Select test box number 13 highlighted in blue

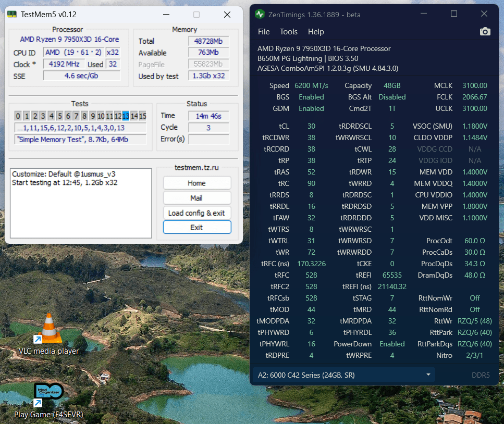click(126, 116)
